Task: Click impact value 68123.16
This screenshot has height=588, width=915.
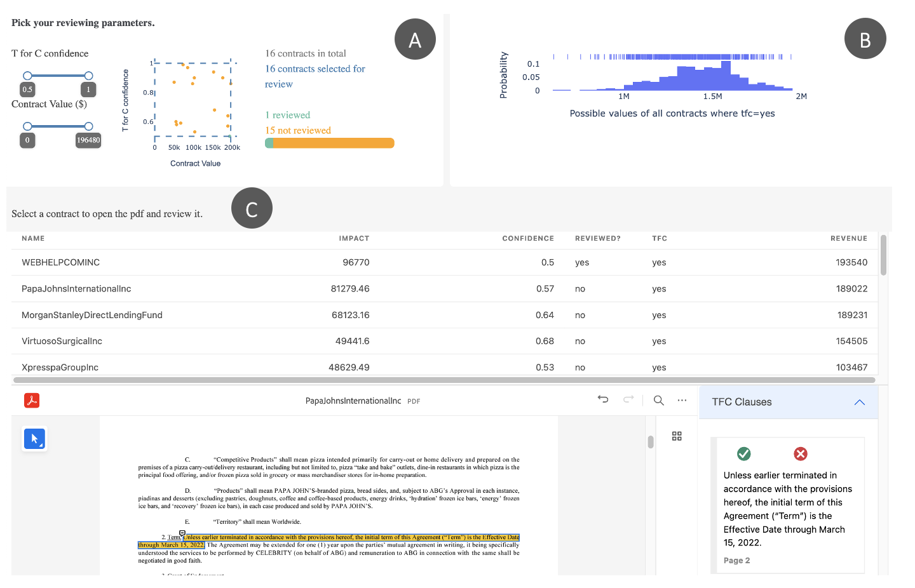Action: point(351,315)
